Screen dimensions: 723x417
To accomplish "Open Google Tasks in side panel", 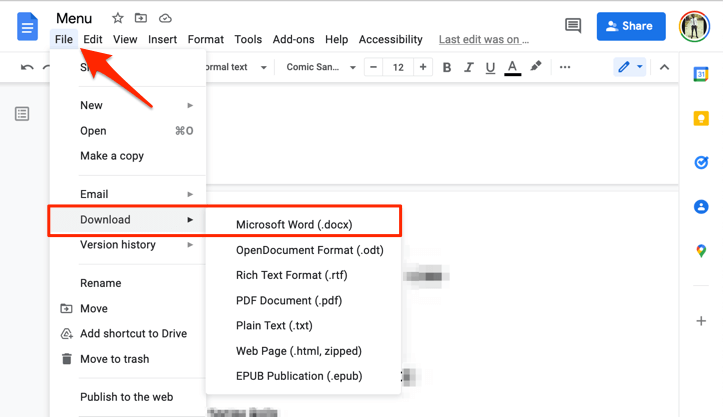I will (701, 163).
